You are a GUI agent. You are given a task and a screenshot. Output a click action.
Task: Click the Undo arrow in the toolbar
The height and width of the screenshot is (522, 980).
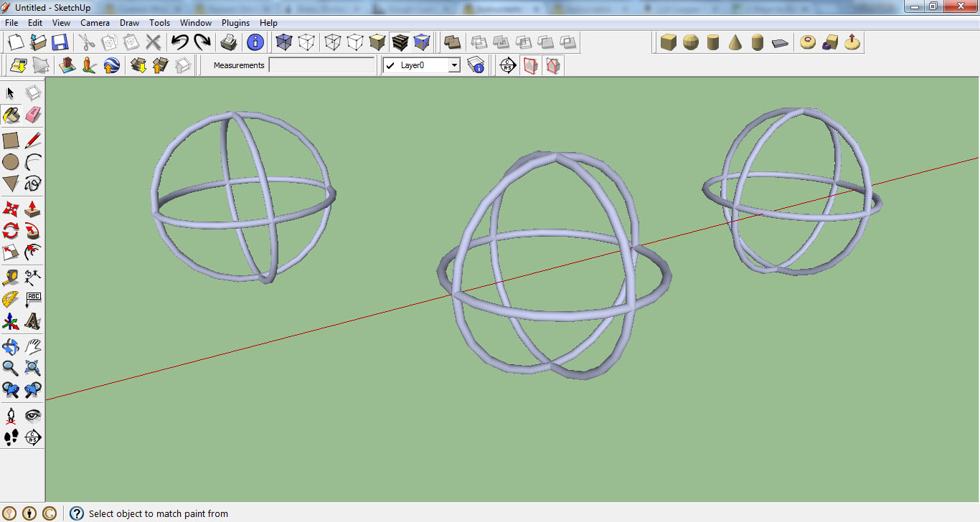[x=180, y=42]
